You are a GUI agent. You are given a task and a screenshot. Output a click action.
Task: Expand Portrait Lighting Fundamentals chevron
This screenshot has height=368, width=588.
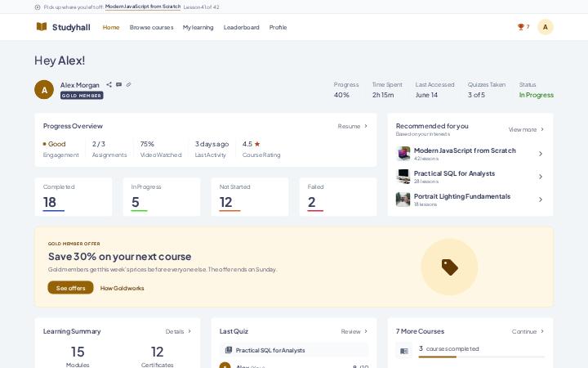[541, 200]
